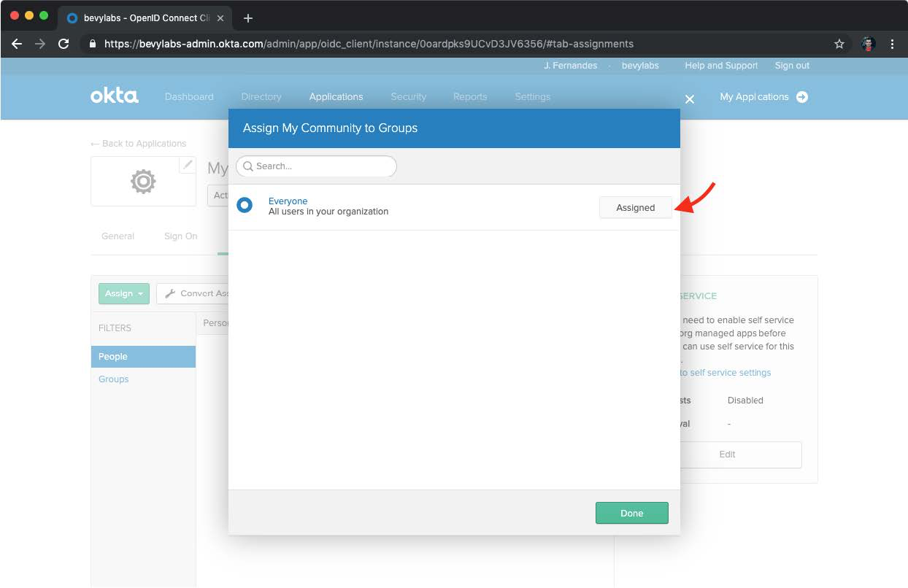Open the Assign dropdown button
908x588 pixels.
[123, 293]
